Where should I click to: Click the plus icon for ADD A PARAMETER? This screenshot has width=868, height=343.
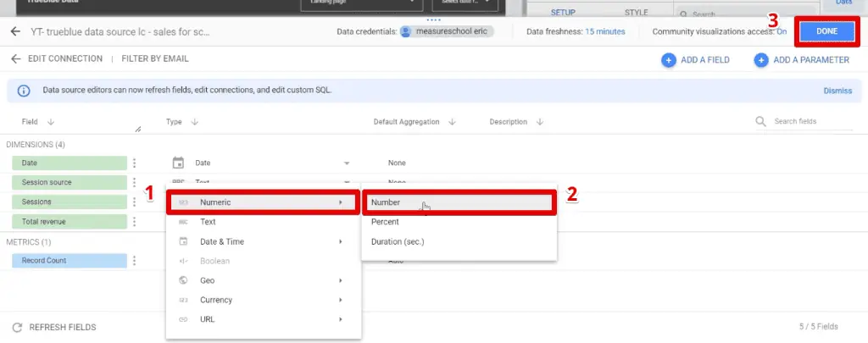(761, 60)
